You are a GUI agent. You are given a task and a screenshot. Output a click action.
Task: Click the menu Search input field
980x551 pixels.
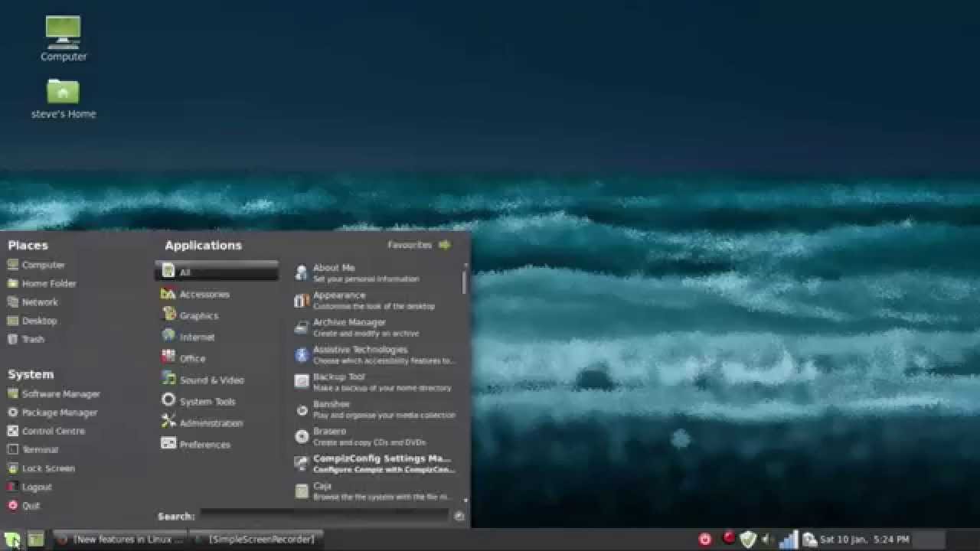pyautogui.click(x=324, y=516)
